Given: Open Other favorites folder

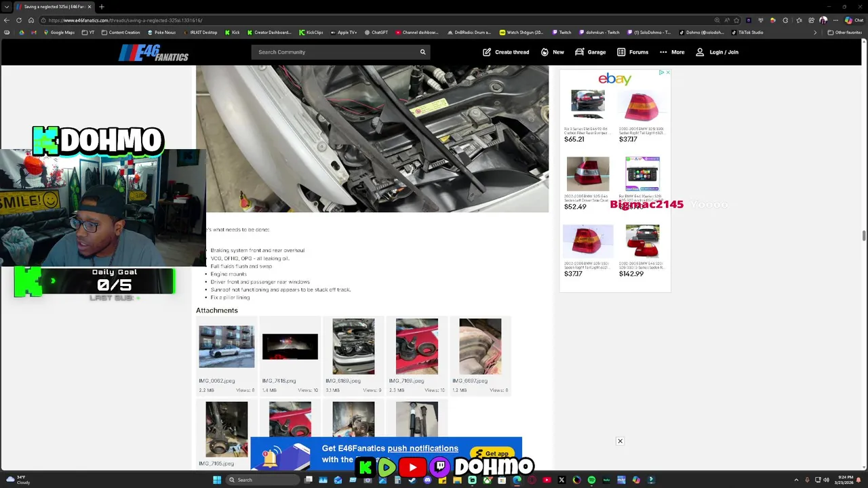Looking at the screenshot, I should [x=844, y=33].
